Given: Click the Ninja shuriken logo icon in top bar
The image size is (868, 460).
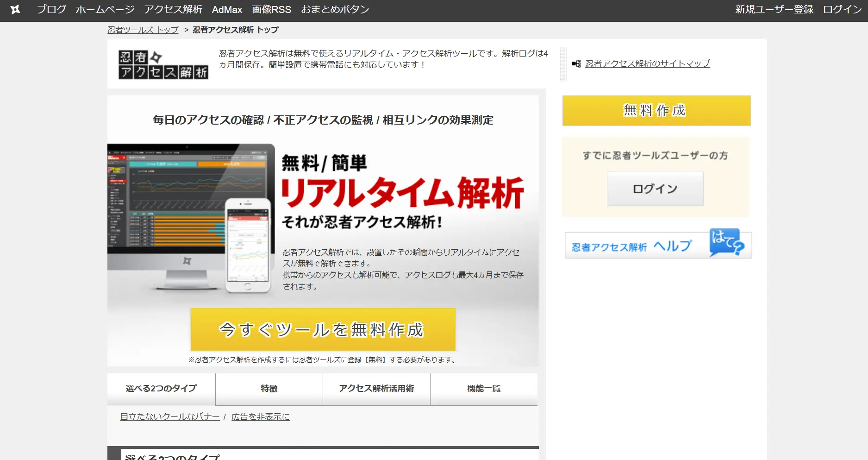Looking at the screenshot, I should pyautogui.click(x=15, y=9).
